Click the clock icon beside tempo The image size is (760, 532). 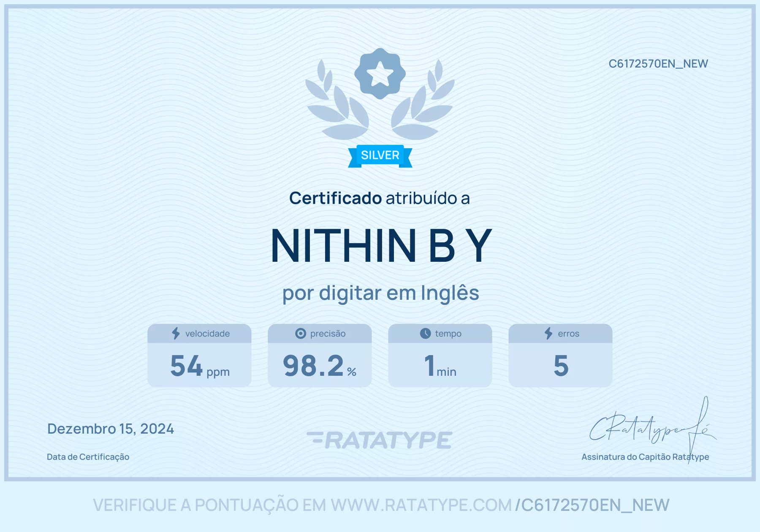click(426, 334)
